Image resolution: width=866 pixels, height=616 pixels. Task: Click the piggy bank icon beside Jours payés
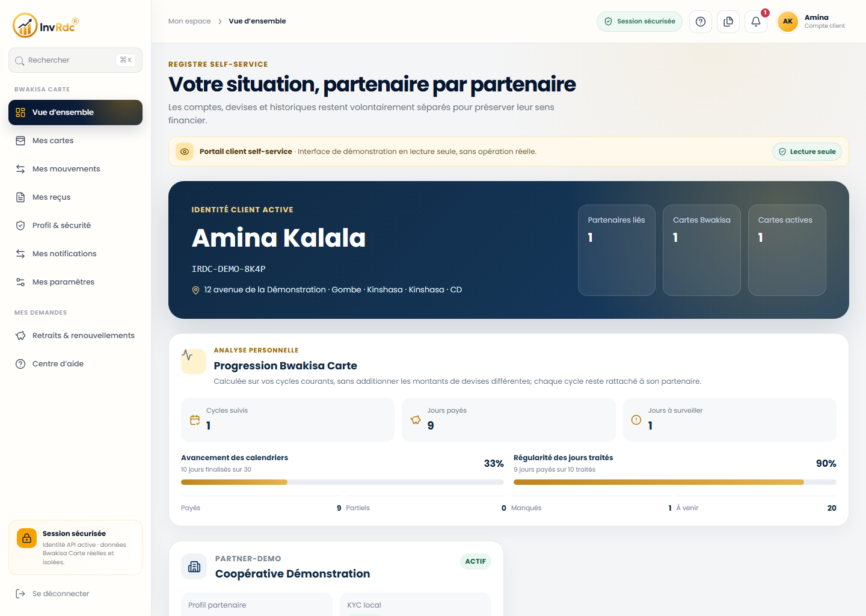click(x=416, y=420)
